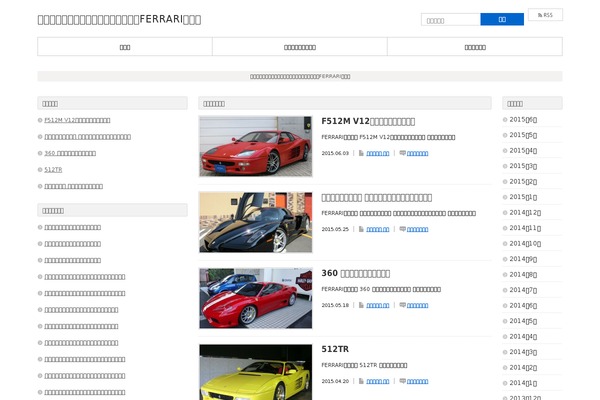The width and height of the screenshot is (600, 400).
Task: Open the May 2015 archive link
Action: [523, 135]
